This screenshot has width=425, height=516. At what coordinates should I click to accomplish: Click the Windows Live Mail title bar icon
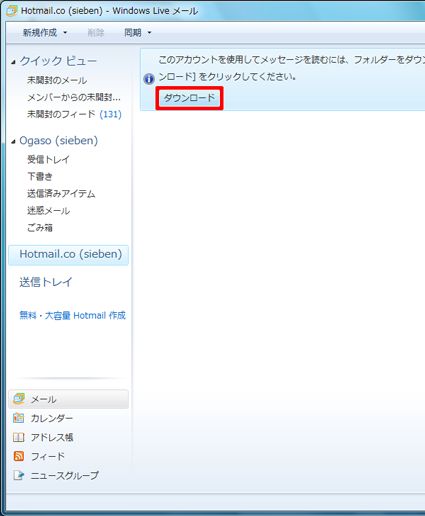(x=12, y=11)
